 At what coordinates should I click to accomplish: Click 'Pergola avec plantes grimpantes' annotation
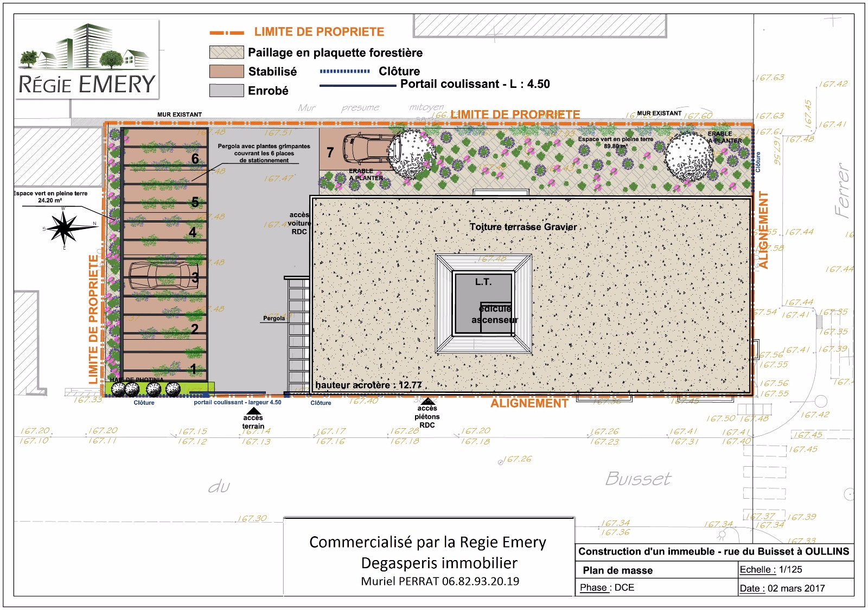click(x=264, y=153)
